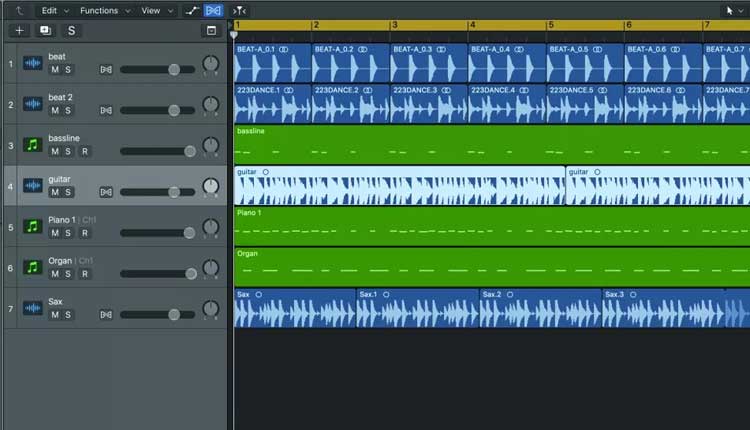Mute the beat track

(x=55, y=70)
